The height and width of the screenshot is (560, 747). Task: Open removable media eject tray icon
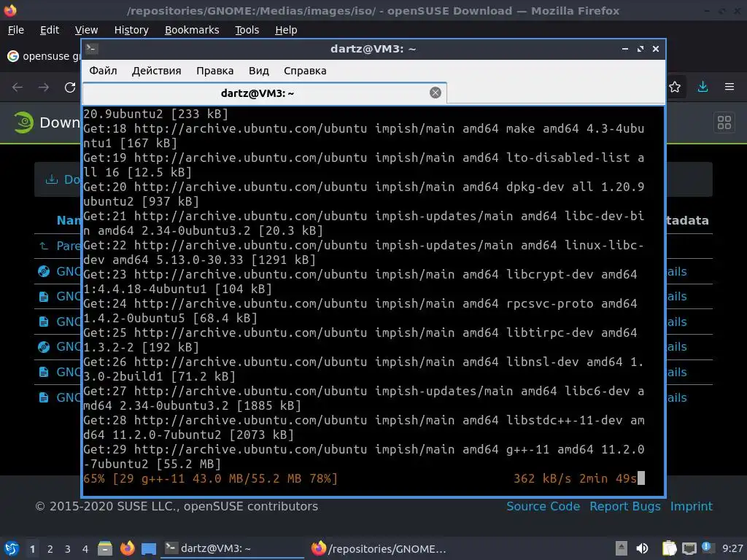pos(622,548)
